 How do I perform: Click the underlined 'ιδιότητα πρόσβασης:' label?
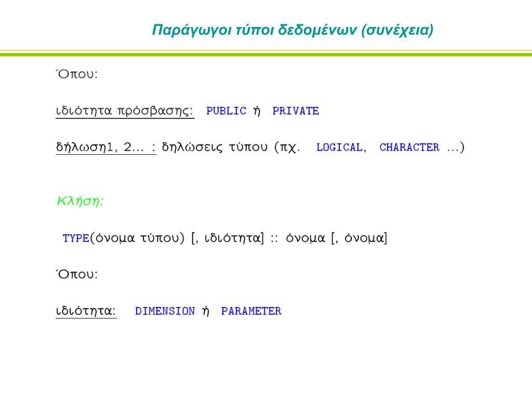click(x=125, y=111)
